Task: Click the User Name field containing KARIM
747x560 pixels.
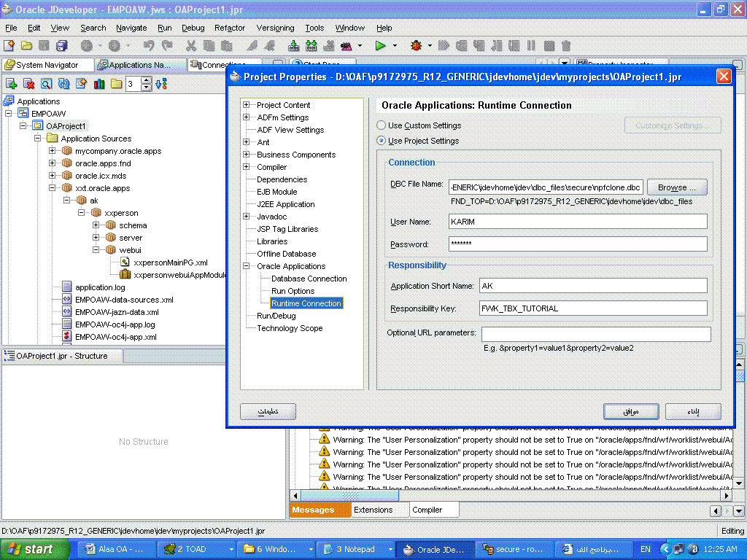Action: [578, 222]
